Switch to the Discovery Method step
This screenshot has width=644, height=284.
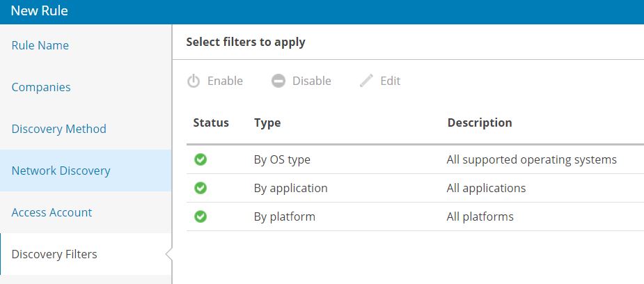click(x=58, y=129)
